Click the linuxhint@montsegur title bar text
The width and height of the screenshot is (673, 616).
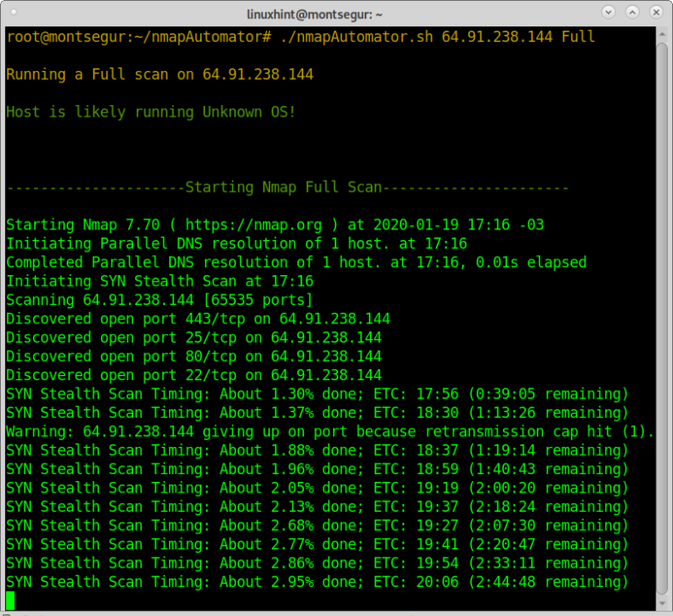[x=336, y=13]
